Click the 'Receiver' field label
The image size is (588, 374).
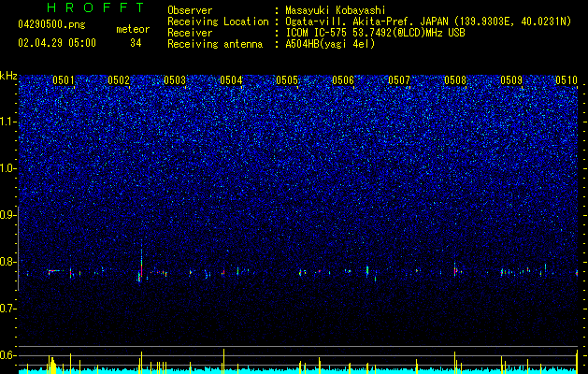[x=190, y=33]
